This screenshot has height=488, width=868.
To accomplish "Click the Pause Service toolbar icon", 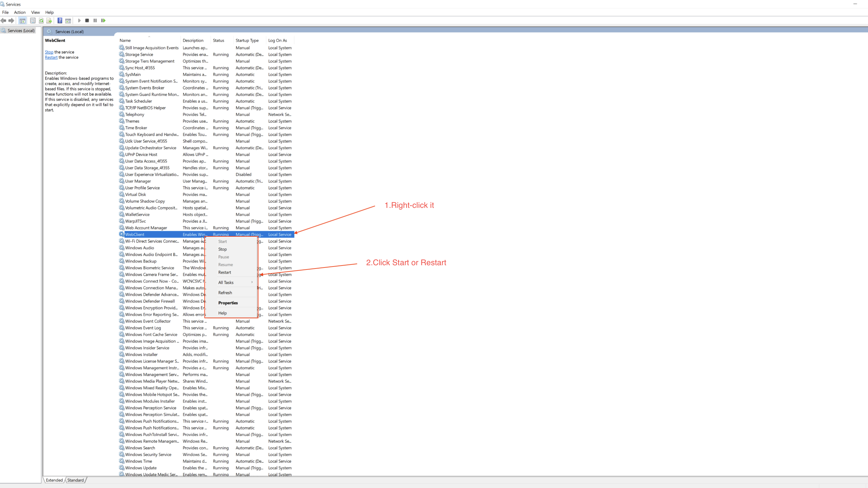I will (95, 21).
